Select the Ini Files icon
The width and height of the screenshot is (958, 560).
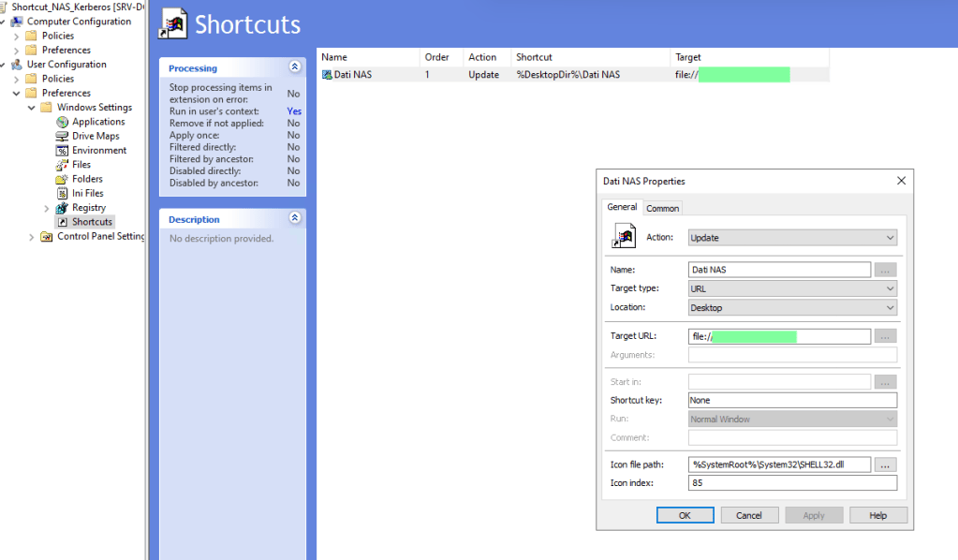tap(62, 193)
